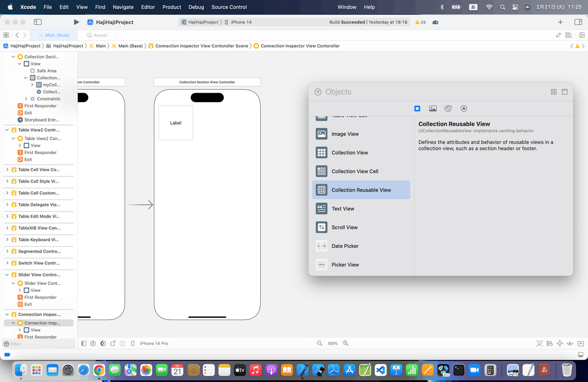The width and height of the screenshot is (588, 382).
Task: Select the Label cell on canvas
Action: [175, 123]
